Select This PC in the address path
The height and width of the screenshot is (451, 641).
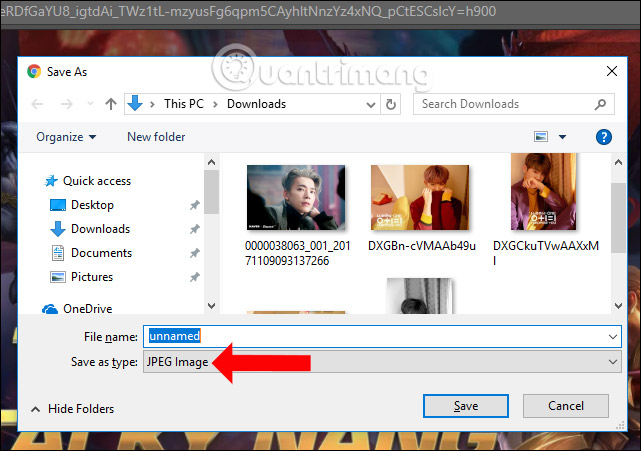tap(184, 104)
